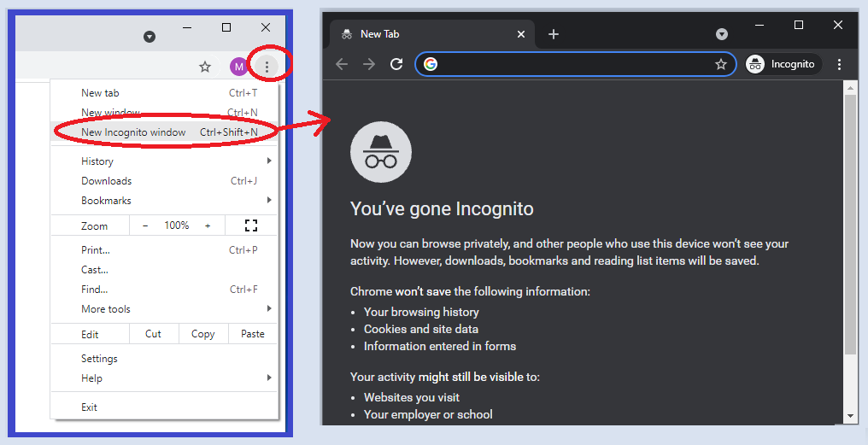The height and width of the screenshot is (445, 868).
Task: Close the New Tab tab
Action: pyautogui.click(x=521, y=34)
